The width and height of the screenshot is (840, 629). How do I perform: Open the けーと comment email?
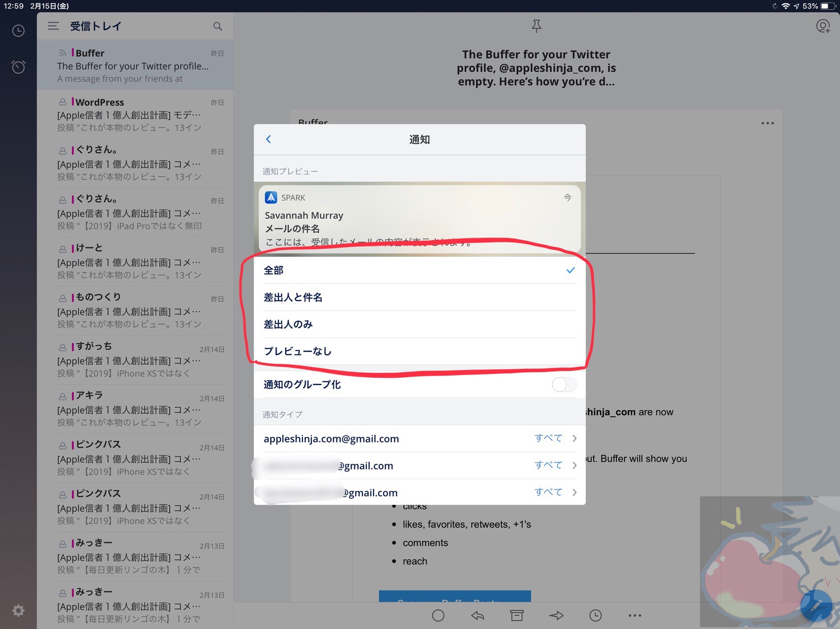pos(135,262)
